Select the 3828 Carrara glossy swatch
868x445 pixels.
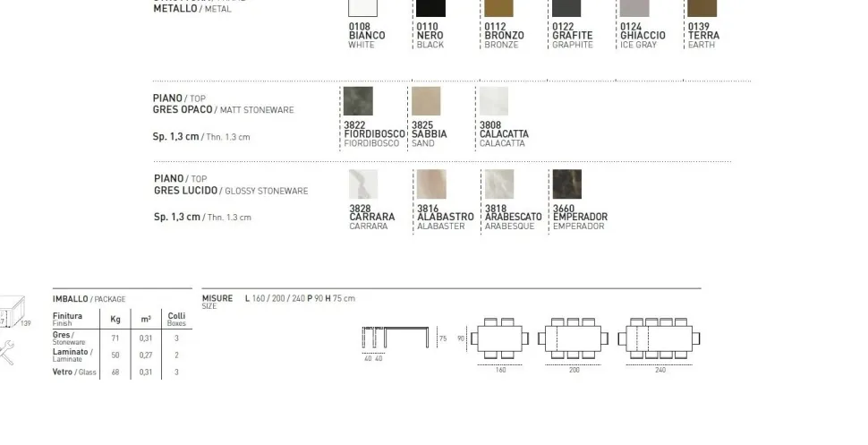tap(363, 184)
